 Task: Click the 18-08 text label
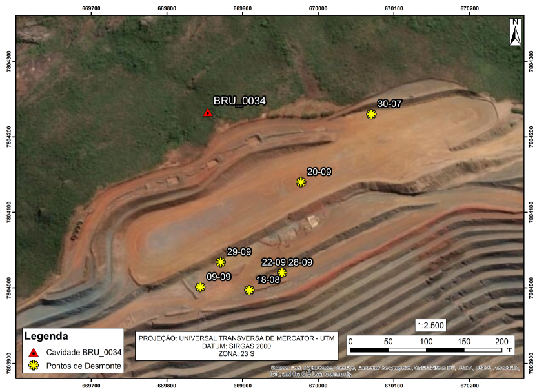[268, 279]
